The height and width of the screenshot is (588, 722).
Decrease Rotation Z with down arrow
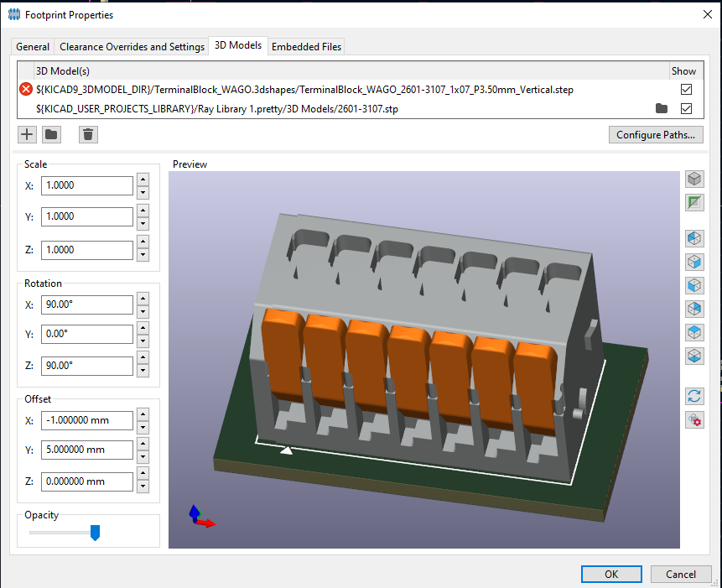pos(143,372)
